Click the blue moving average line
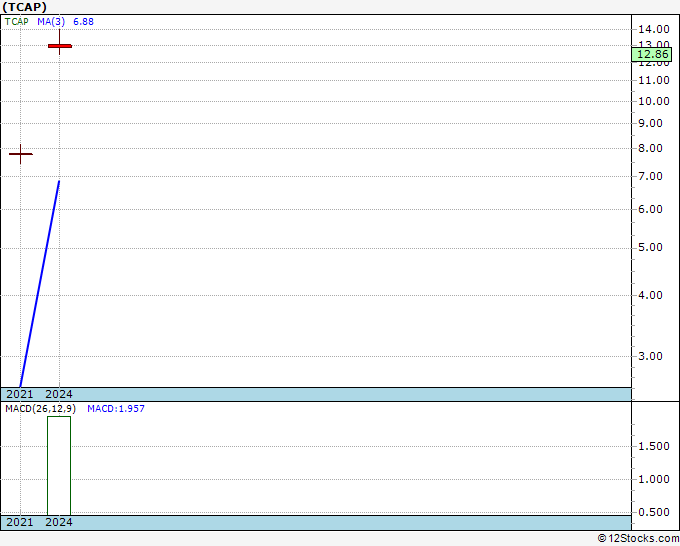 [x=40, y=283]
